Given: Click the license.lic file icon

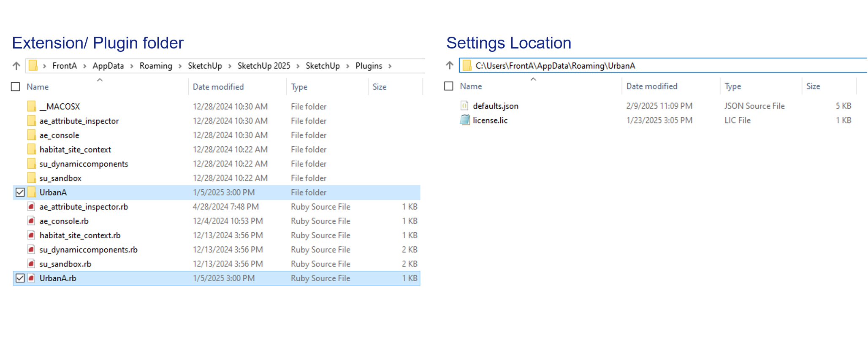Looking at the screenshot, I should (x=465, y=120).
